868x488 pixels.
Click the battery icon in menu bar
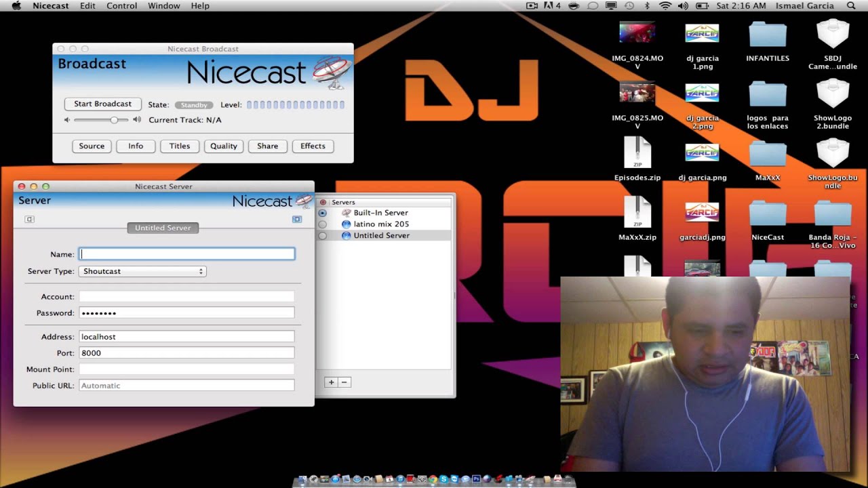coord(703,5)
